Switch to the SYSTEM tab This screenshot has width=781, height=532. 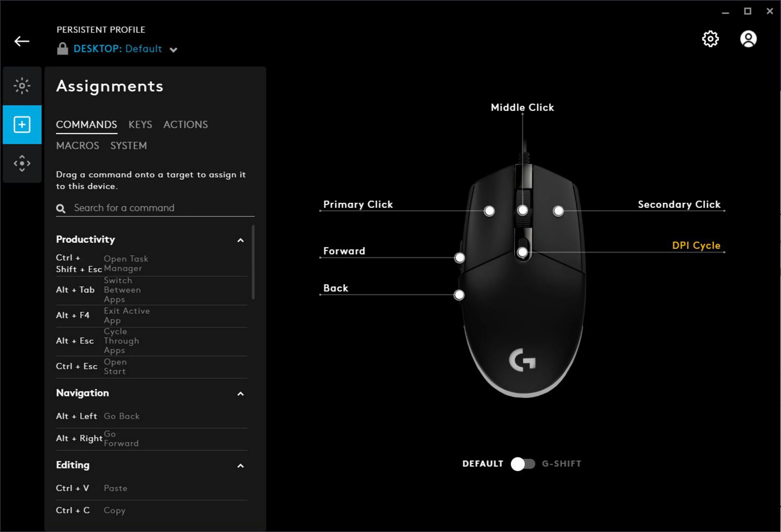(x=129, y=146)
